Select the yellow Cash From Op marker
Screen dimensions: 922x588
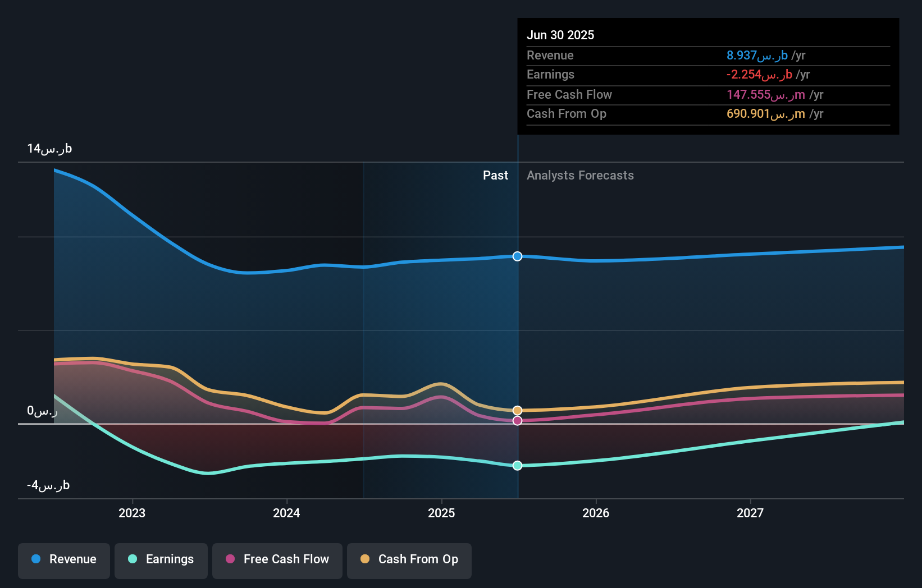pos(517,410)
